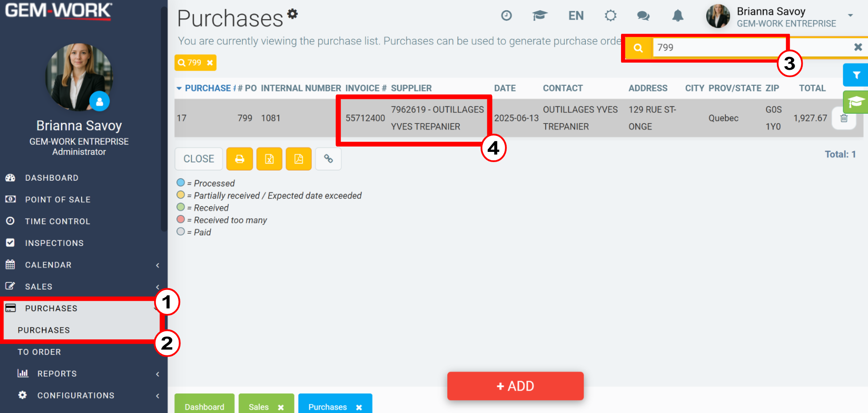The width and height of the screenshot is (868, 413).
Task: Open the chat messages icon
Action: tap(643, 16)
